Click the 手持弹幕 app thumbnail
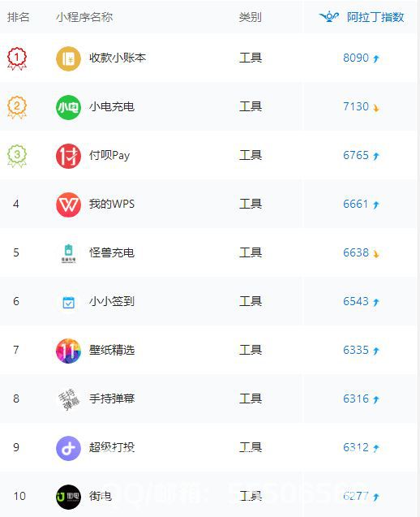Screen dimensions: 420x517 click(68, 399)
